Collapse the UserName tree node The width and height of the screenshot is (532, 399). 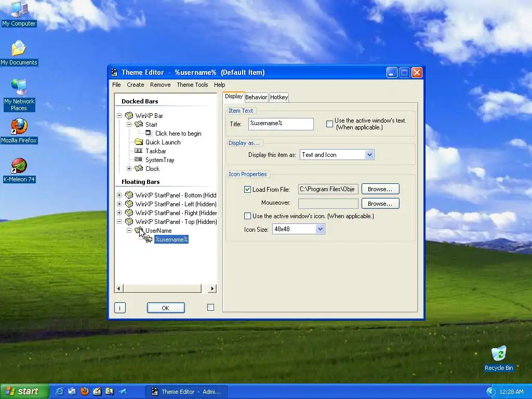[x=129, y=230]
